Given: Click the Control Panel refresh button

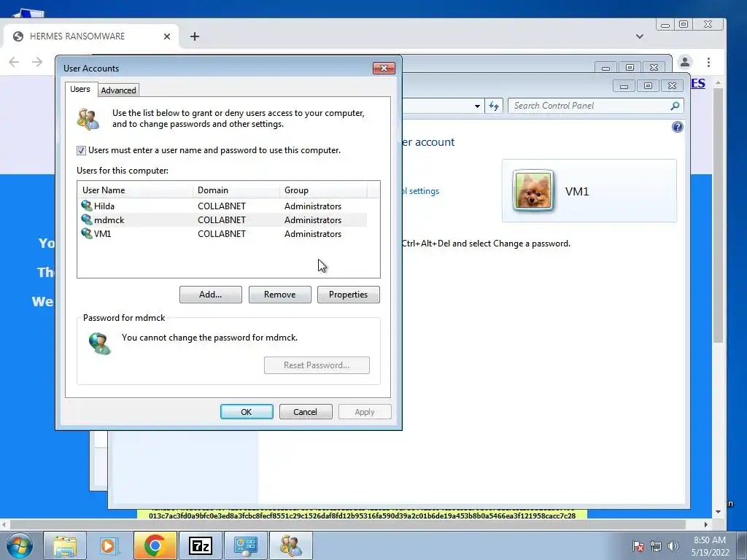Looking at the screenshot, I should [x=494, y=106].
